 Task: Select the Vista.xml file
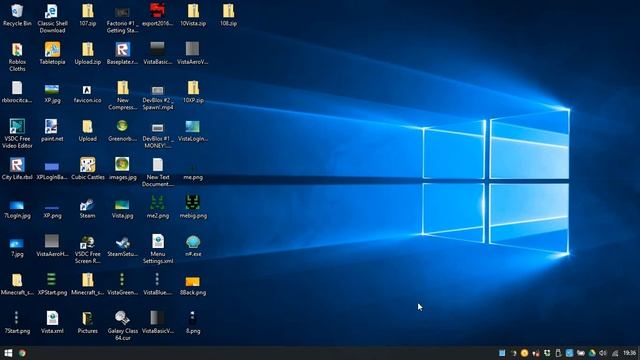(52, 322)
